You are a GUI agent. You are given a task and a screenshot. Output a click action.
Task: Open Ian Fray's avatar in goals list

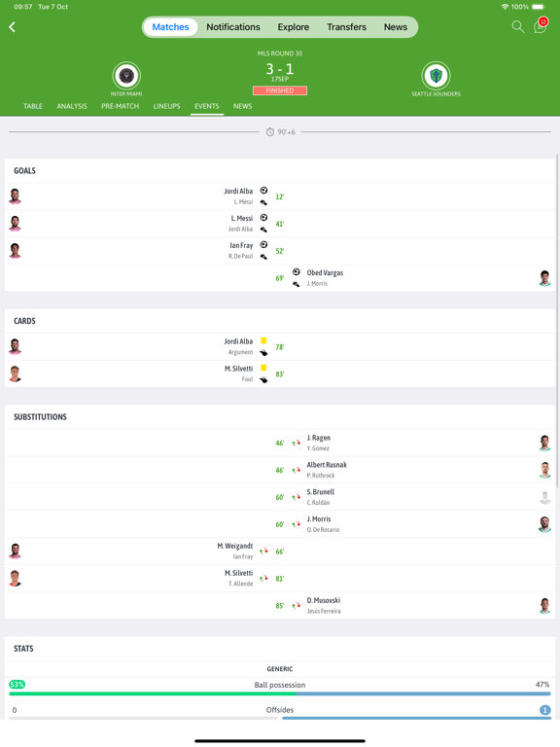pos(15,251)
